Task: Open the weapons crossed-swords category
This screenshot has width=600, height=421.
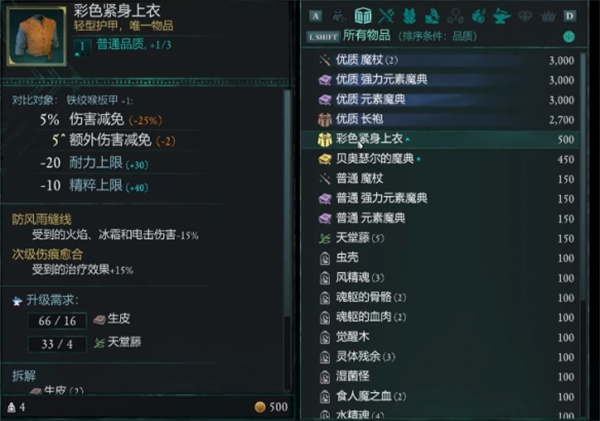Action: point(386,16)
